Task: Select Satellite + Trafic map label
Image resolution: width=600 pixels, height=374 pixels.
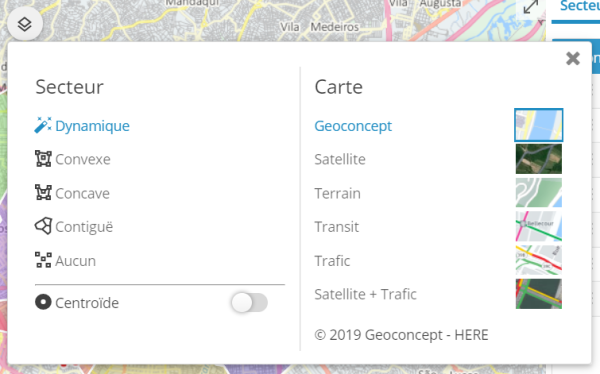Action: click(365, 294)
